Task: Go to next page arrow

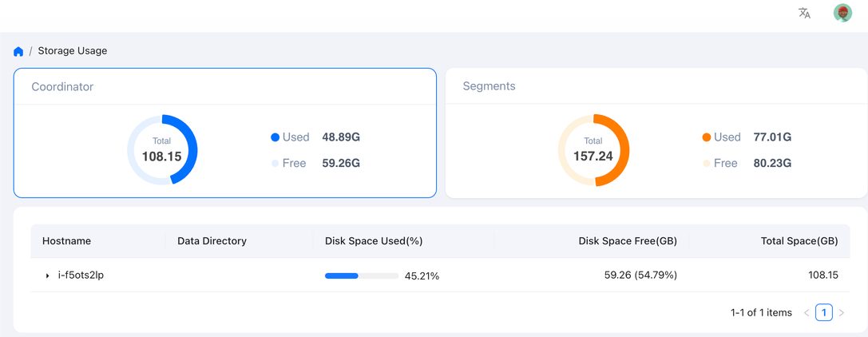Action: tap(842, 313)
